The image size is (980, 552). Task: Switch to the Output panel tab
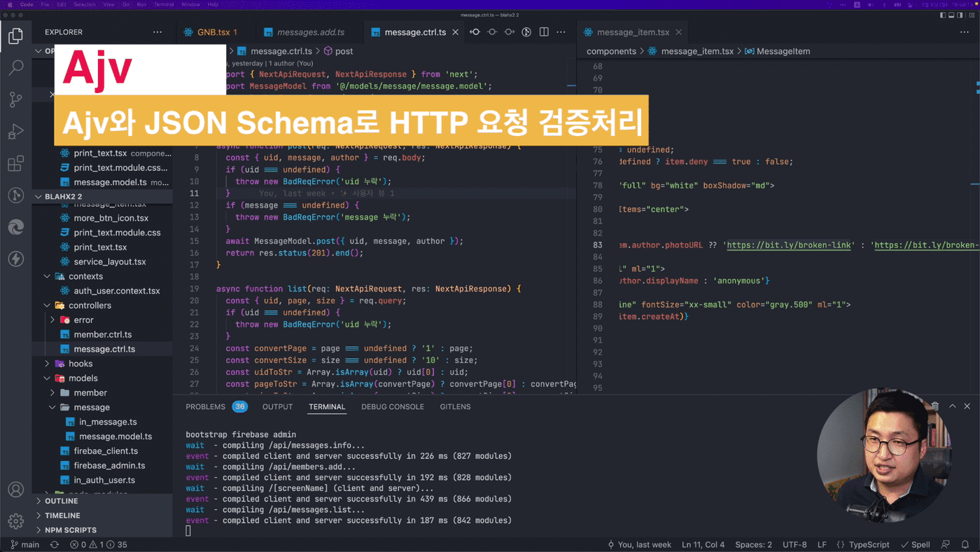(277, 406)
